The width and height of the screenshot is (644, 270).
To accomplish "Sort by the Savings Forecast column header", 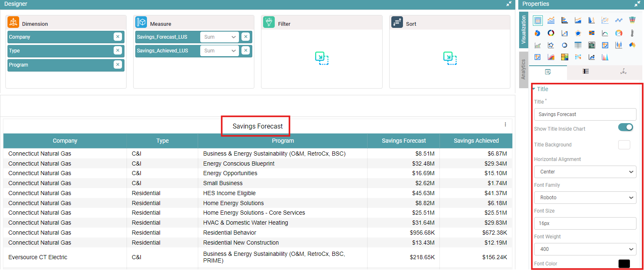I will tap(403, 141).
